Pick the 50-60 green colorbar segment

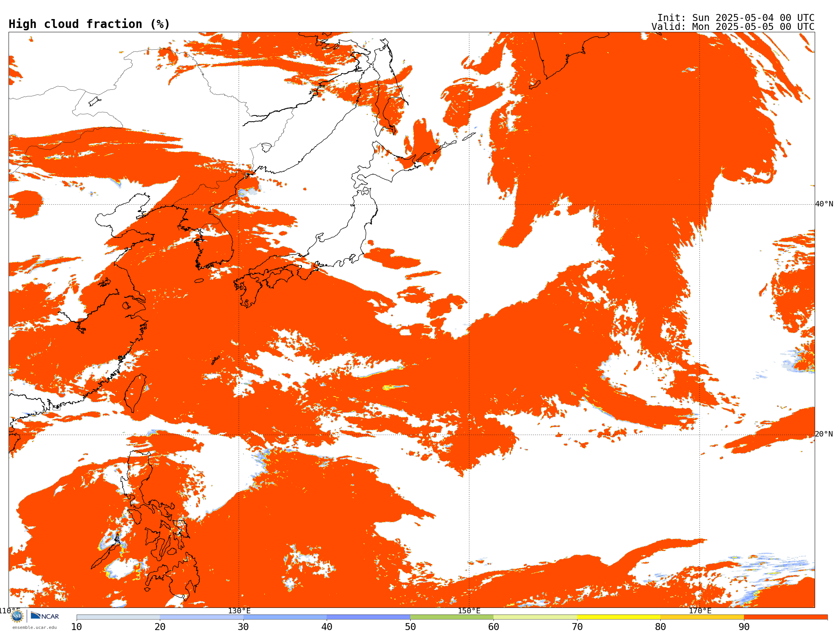point(452,617)
